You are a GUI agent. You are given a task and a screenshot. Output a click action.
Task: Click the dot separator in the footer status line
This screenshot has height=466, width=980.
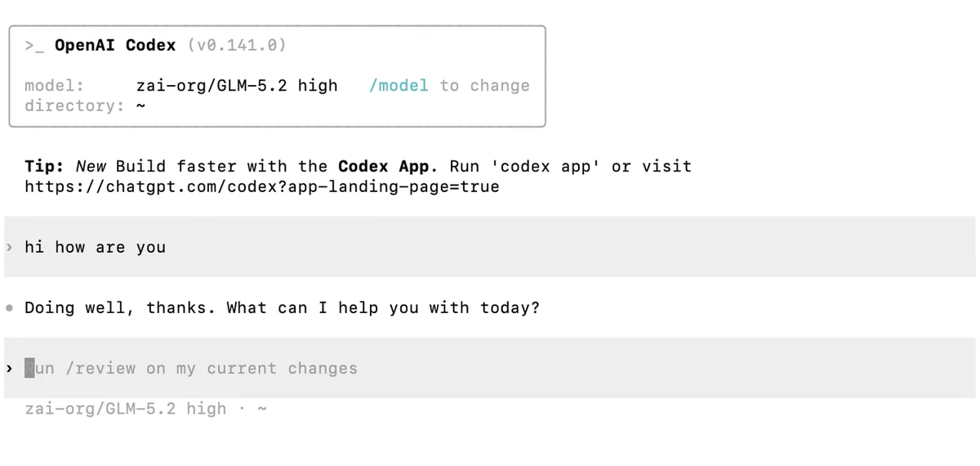point(241,409)
